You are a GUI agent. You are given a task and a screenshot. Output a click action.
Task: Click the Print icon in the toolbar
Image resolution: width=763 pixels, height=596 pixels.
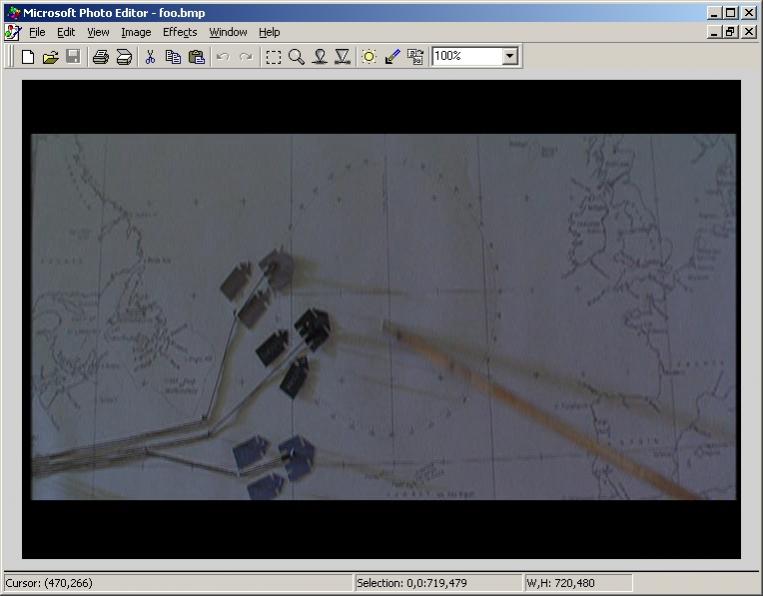(100, 57)
